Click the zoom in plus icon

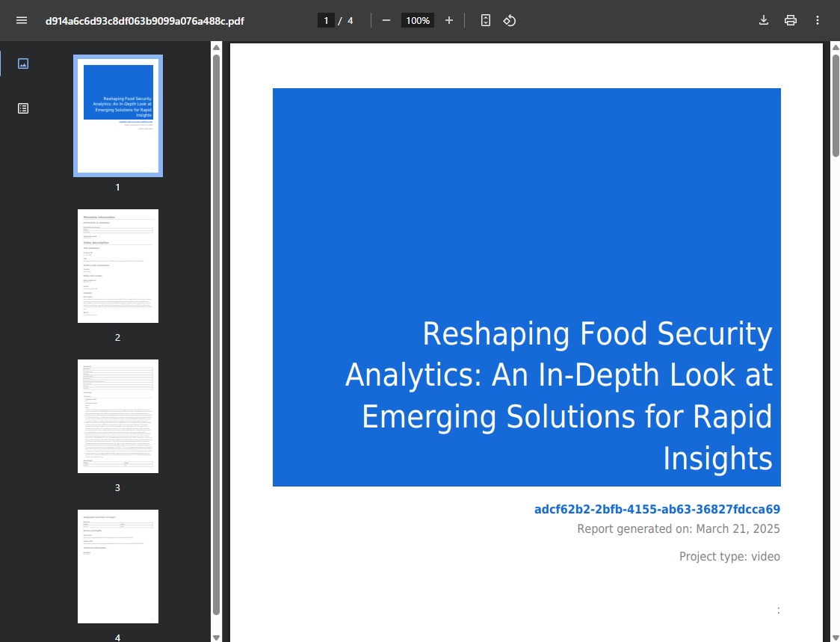click(449, 20)
